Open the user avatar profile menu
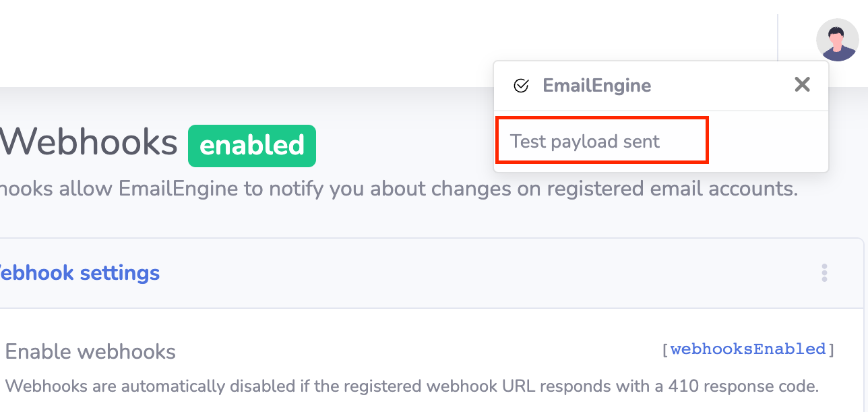Viewport: 868px width, 412px height. [837, 40]
